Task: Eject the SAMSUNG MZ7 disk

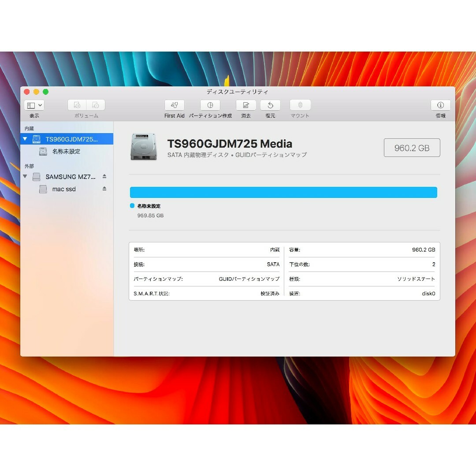Action: coord(104,176)
